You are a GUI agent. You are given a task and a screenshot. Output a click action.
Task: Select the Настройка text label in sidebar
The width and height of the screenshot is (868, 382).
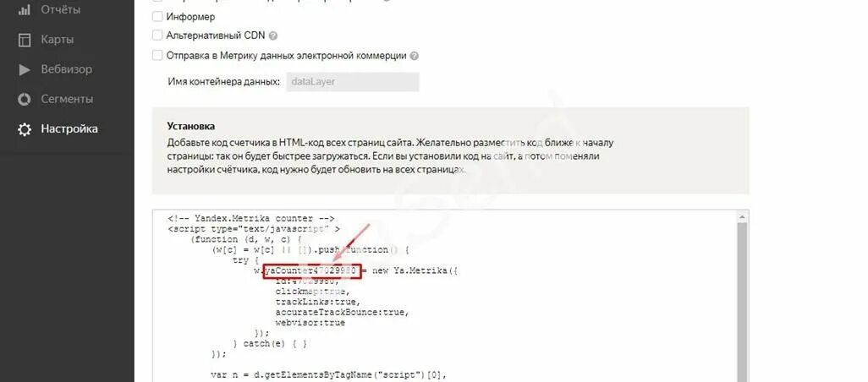tap(69, 128)
